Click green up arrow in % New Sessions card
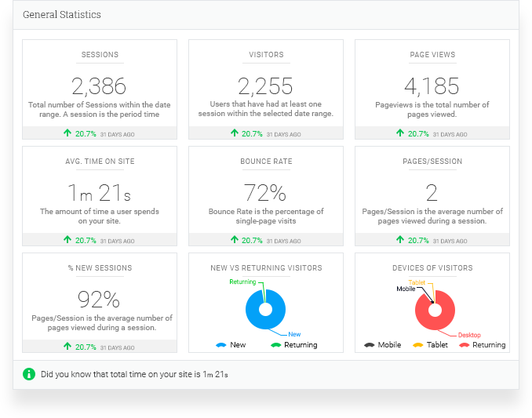 click(67, 347)
